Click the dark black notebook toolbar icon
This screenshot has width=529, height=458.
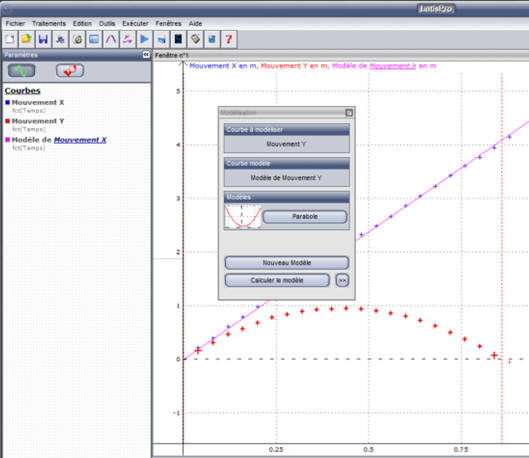(x=178, y=39)
